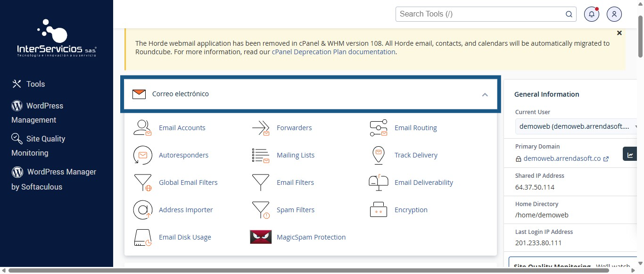Screen dimensions: 644x274
Task: Open the Current User dropdown
Action: tap(577, 126)
